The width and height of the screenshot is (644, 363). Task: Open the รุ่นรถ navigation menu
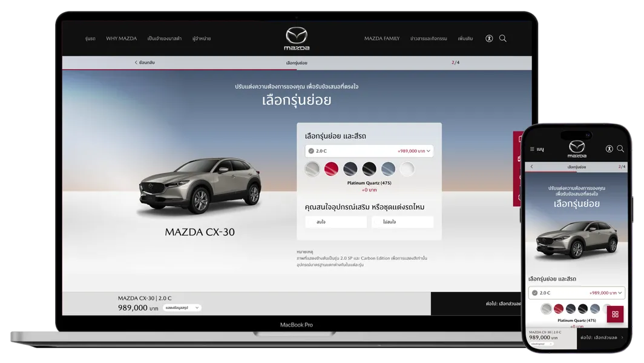point(90,39)
